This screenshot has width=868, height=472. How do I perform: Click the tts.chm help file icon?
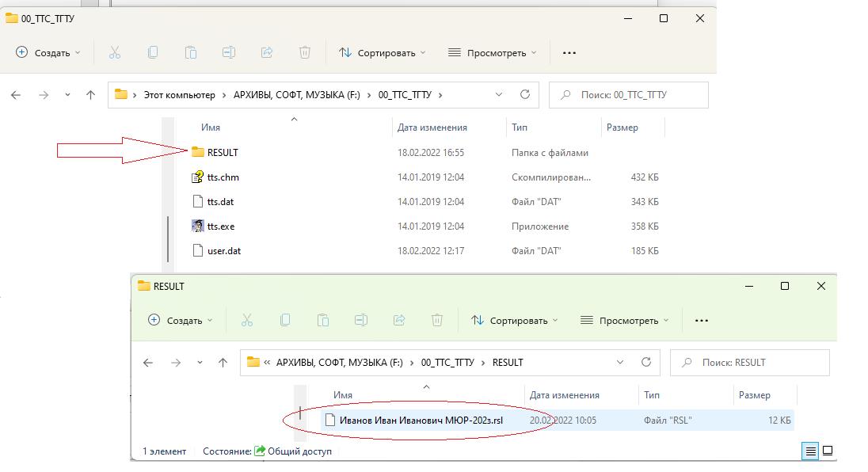(198, 177)
